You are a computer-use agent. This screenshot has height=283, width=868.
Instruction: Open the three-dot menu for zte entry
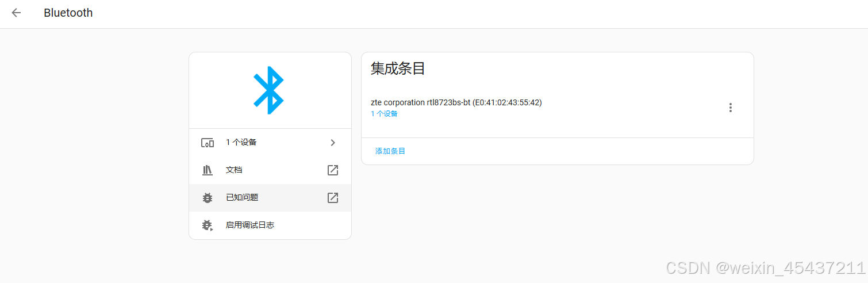click(731, 108)
